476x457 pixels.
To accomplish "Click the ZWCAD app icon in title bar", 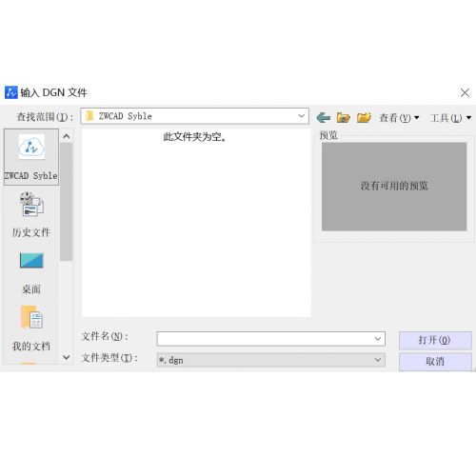I will coord(11,92).
